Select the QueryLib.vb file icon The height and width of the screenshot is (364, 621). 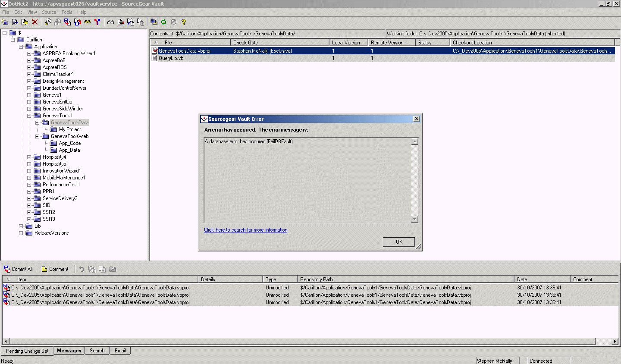click(x=154, y=58)
